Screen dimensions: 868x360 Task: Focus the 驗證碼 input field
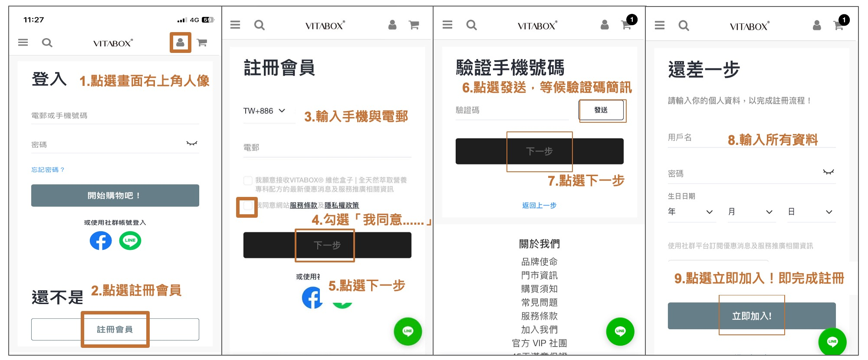pyautogui.click(x=512, y=111)
